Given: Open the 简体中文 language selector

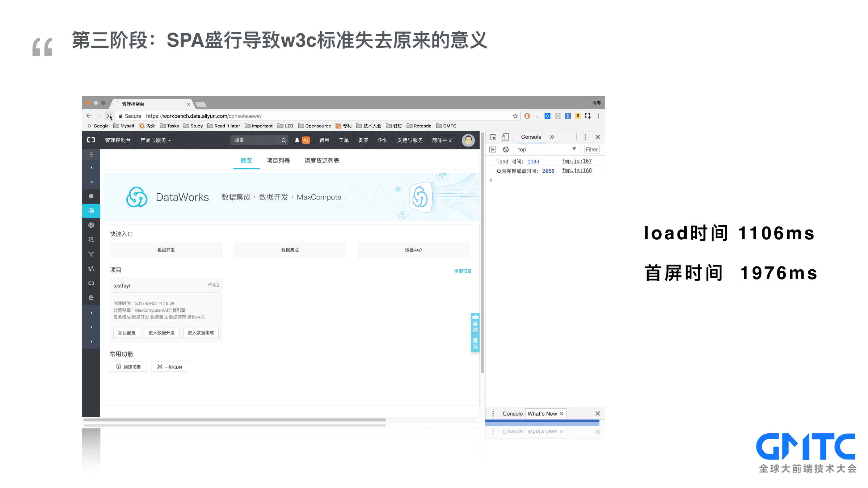Looking at the screenshot, I should point(442,140).
